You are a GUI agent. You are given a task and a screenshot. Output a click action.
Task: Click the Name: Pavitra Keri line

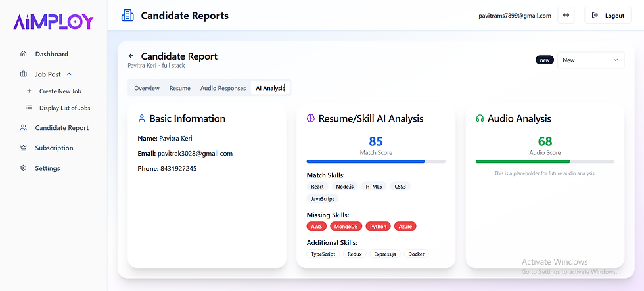point(165,139)
